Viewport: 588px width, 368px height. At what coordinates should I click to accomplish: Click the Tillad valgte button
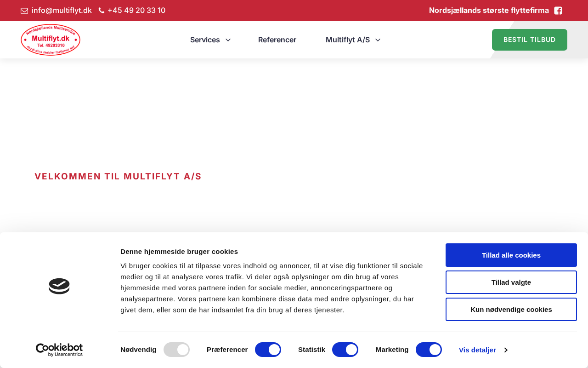[511, 282]
